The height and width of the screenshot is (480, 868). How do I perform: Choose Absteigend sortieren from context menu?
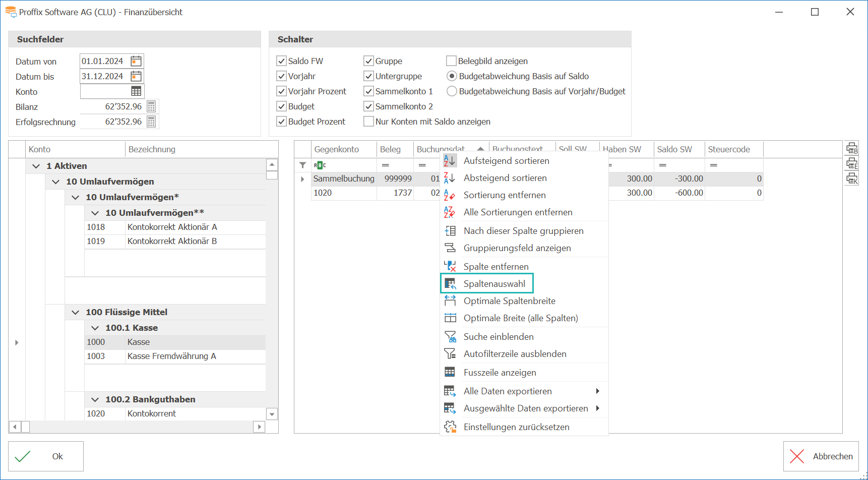pyautogui.click(x=524, y=178)
